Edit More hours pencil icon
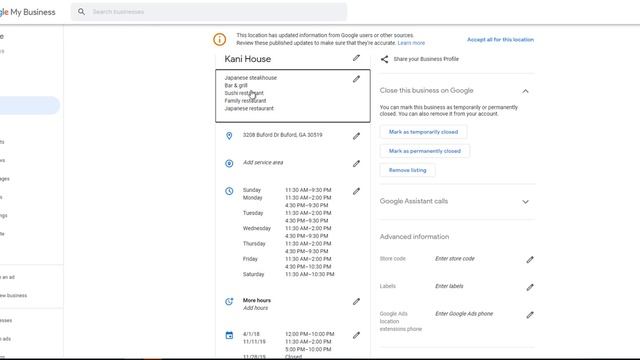Viewport: 640px width, 360px height. pos(356,301)
